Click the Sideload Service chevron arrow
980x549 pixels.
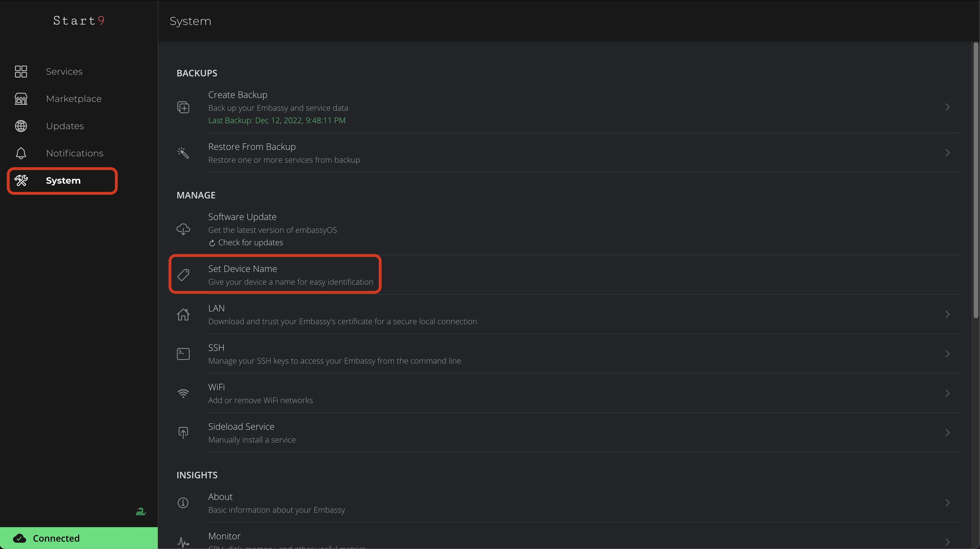(947, 433)
